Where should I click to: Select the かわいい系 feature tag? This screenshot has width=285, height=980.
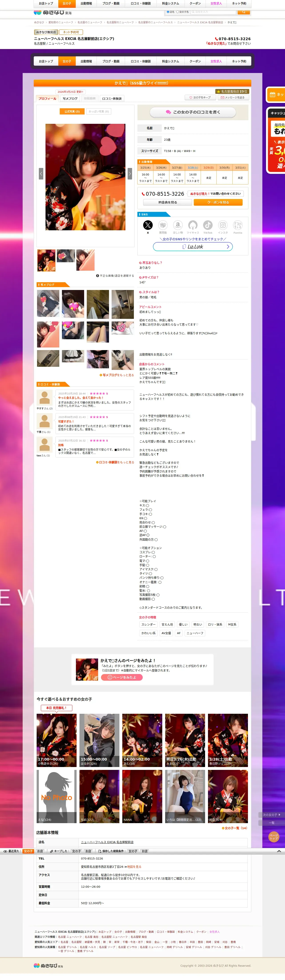coord(148,633)
